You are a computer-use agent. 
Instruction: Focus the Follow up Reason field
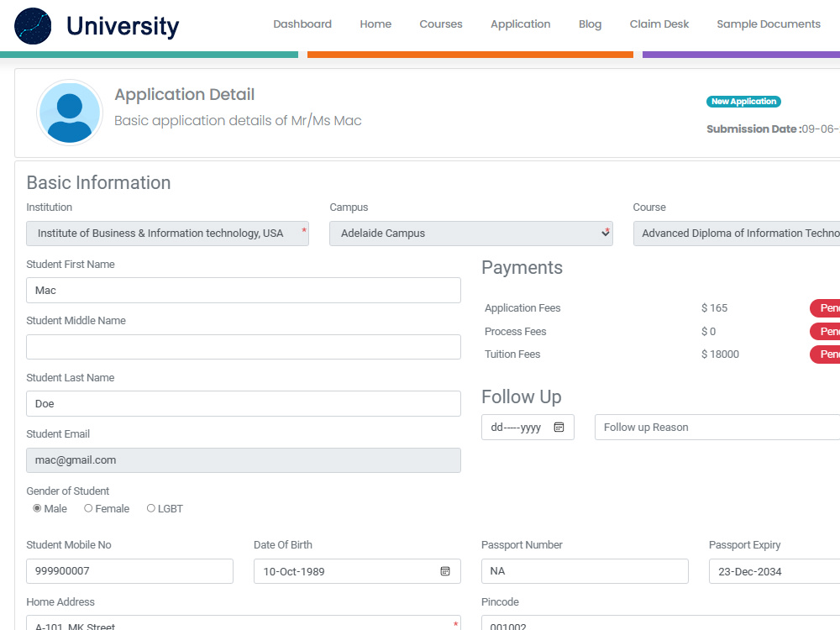pyautogui.click(x=716, y=427)
